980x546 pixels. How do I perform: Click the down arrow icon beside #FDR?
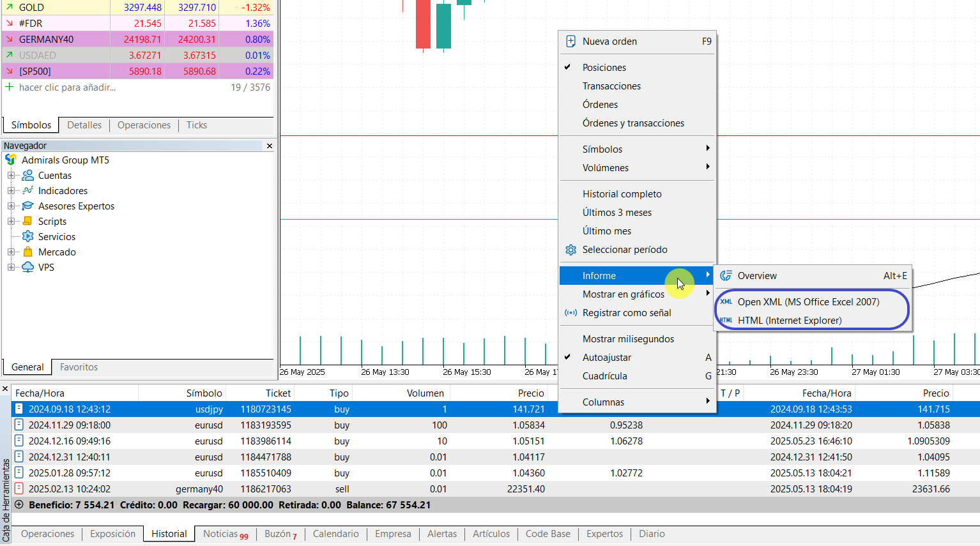tap(10, 23)
